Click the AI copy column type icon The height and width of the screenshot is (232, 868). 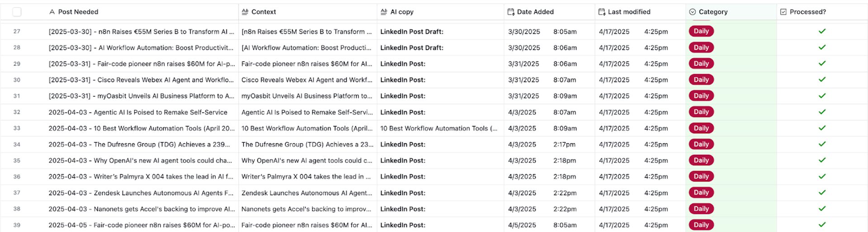tap(384, 12)
